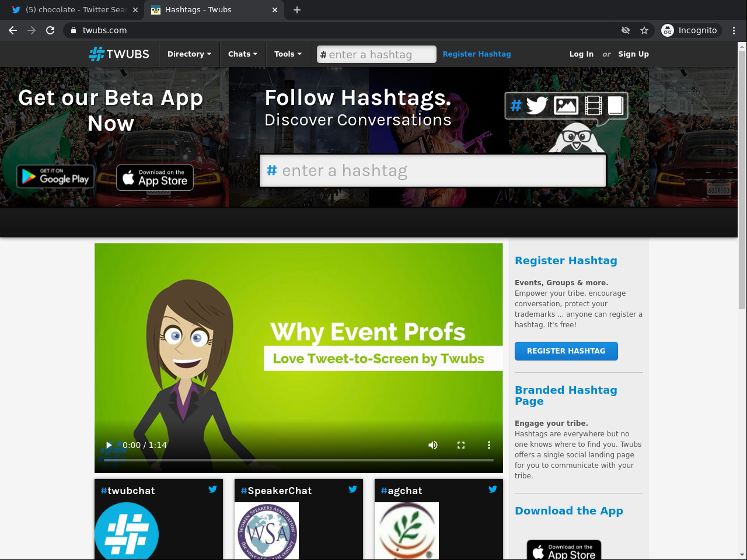Click the Twitter bird on the twubchat card
Image resolution: width=747 pixels, height=560 pixels.
point(213,489)
